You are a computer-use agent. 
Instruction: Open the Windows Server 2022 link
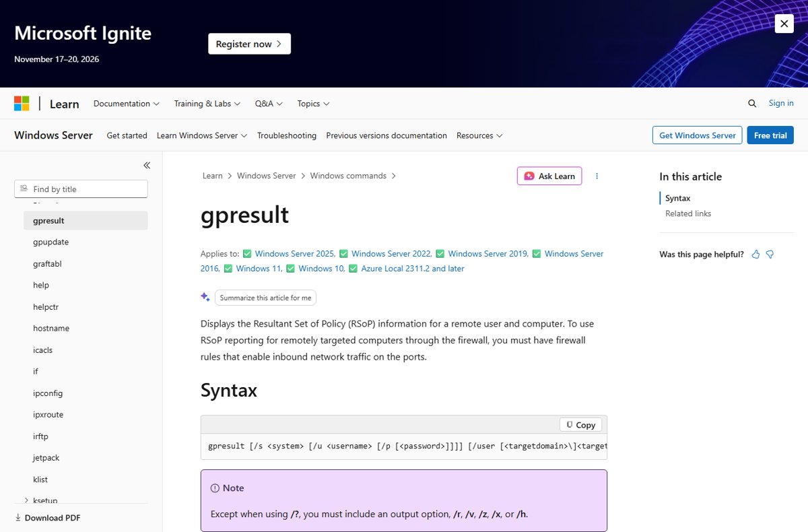(391, 254)
